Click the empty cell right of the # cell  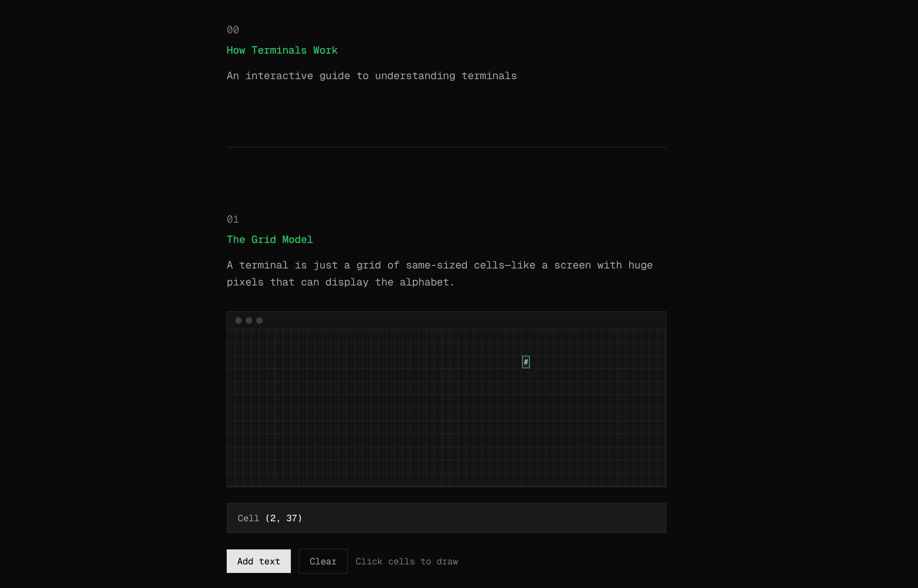[x=534, y=362]
